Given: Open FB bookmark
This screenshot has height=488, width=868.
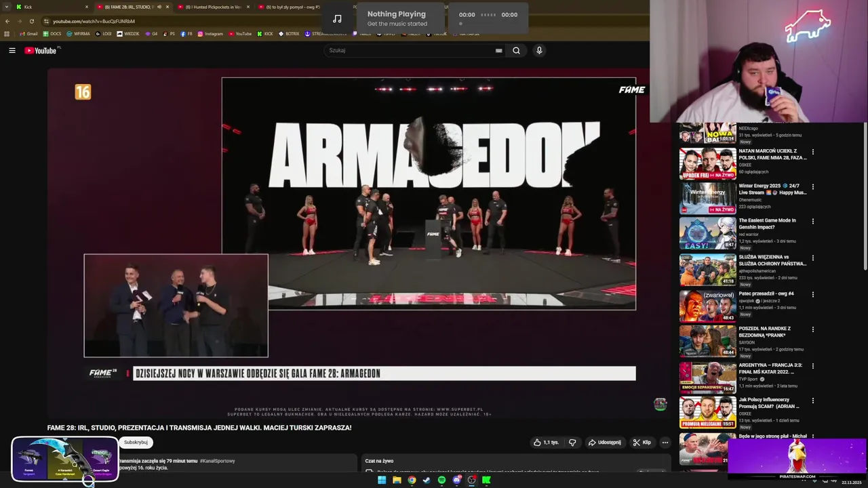Looking at the screenshot, I should coord(186,34).
